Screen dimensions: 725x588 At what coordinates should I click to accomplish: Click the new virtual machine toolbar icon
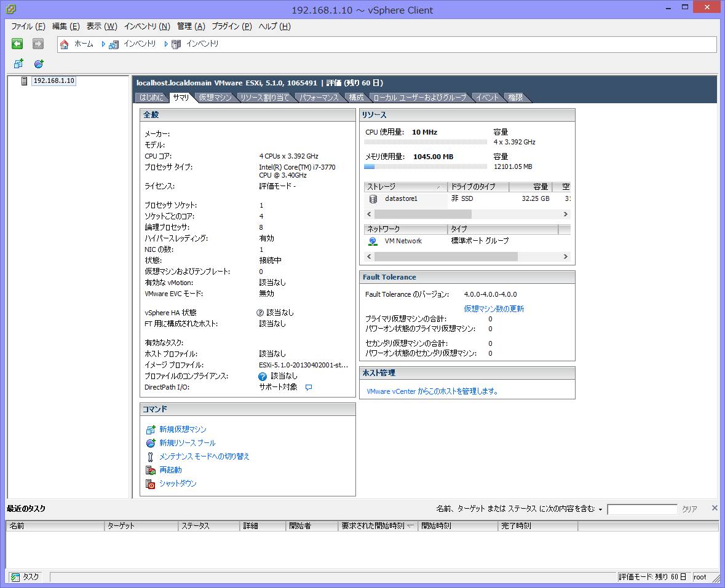(x=18, y=64)
